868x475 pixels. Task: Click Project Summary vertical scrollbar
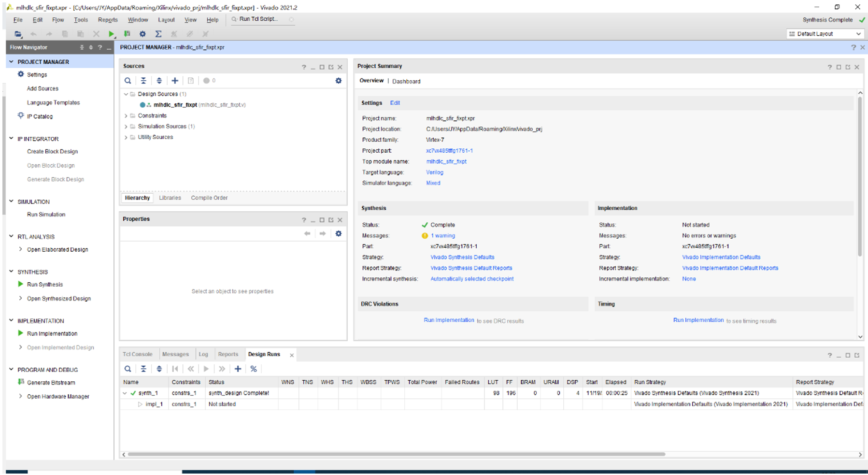(x=860, y=176)
